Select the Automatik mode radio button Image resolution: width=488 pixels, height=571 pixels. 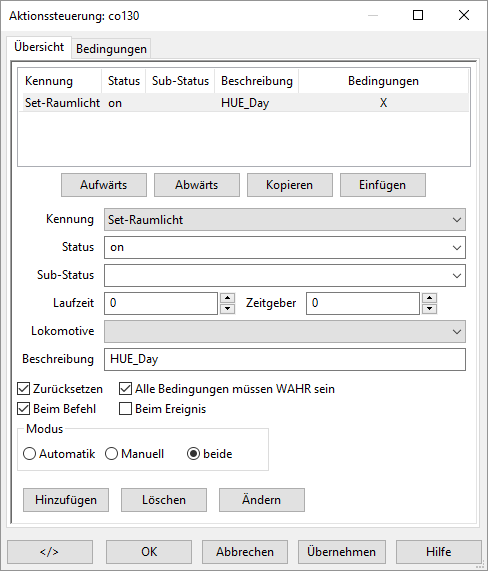pos(29,454)
